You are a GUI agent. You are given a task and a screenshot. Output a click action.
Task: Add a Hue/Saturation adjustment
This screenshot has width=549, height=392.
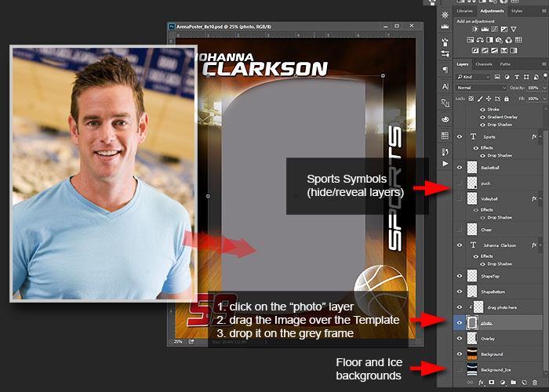(x=471, y=40)
